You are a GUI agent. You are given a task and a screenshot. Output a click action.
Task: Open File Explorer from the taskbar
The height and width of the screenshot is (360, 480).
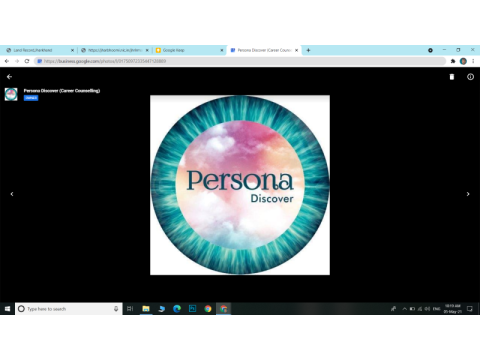coord(146,309)
